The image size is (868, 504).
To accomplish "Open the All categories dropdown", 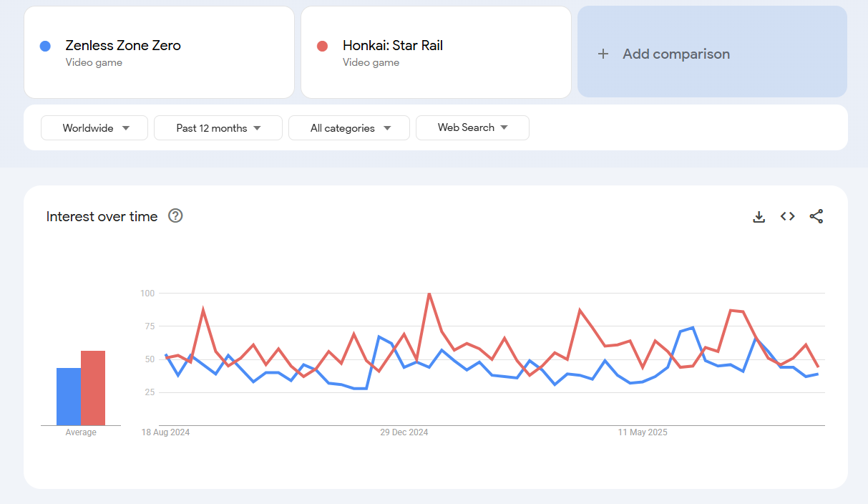I will point(349,128).
